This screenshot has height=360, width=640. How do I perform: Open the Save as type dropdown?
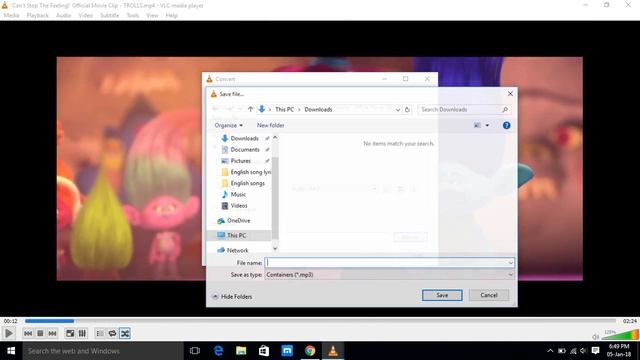point(389,275)
